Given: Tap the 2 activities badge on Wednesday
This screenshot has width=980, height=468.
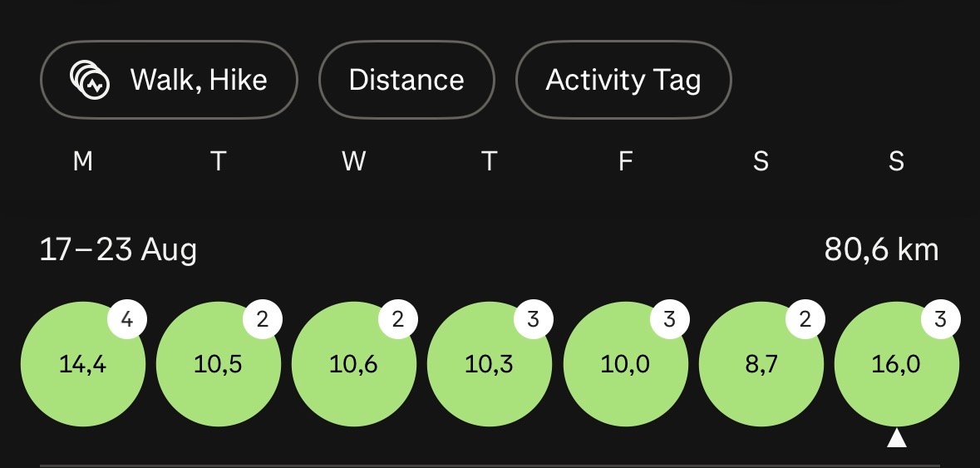Looking at the screenshot, I should tap(398, 319).
